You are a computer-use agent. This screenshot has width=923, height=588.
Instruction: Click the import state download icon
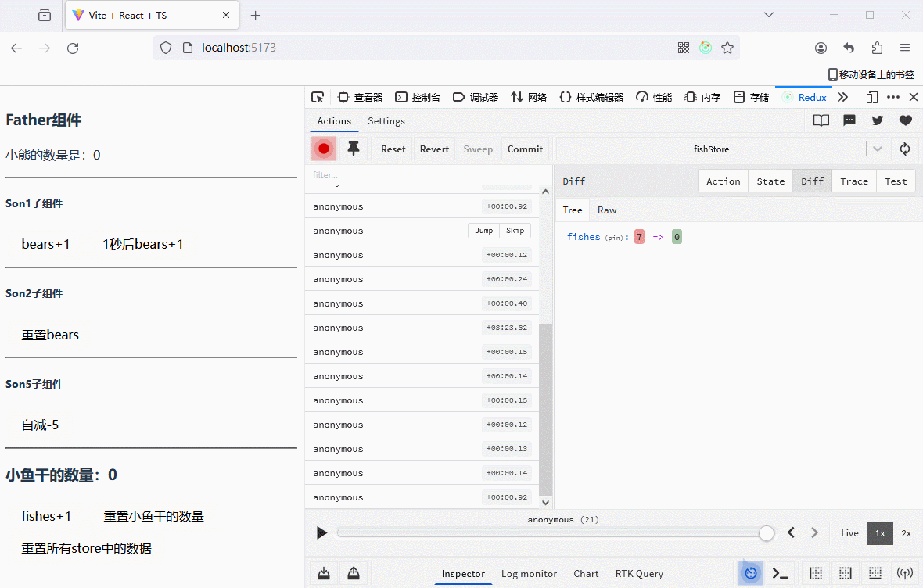(x=324, y=573)
